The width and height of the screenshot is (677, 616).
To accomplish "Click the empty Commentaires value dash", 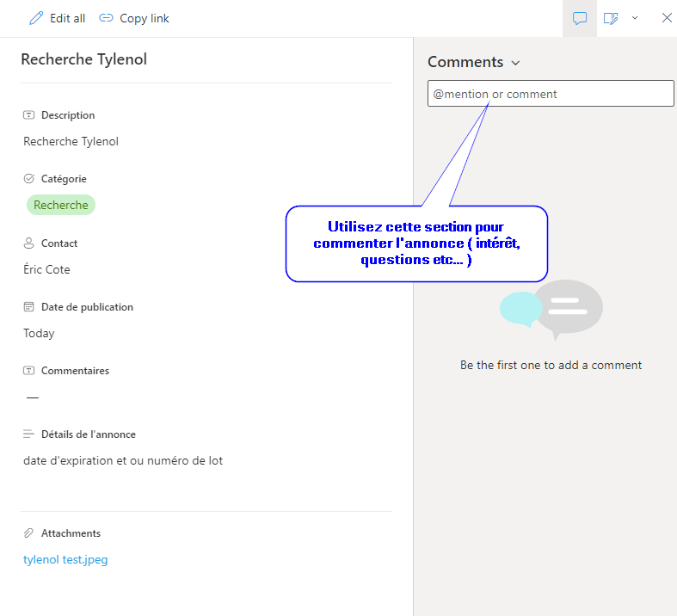I will click(33, 397).
